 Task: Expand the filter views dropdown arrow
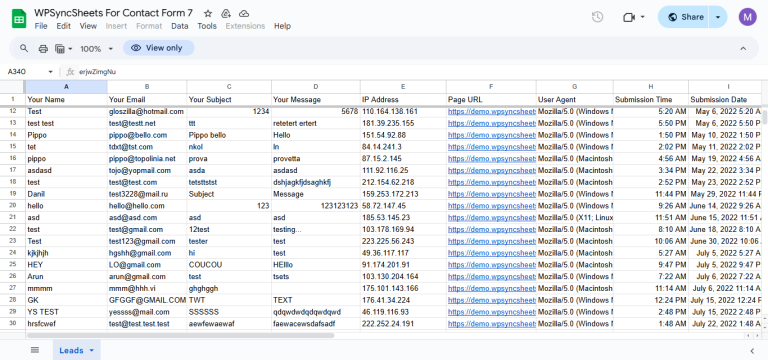tap(71, 48)
